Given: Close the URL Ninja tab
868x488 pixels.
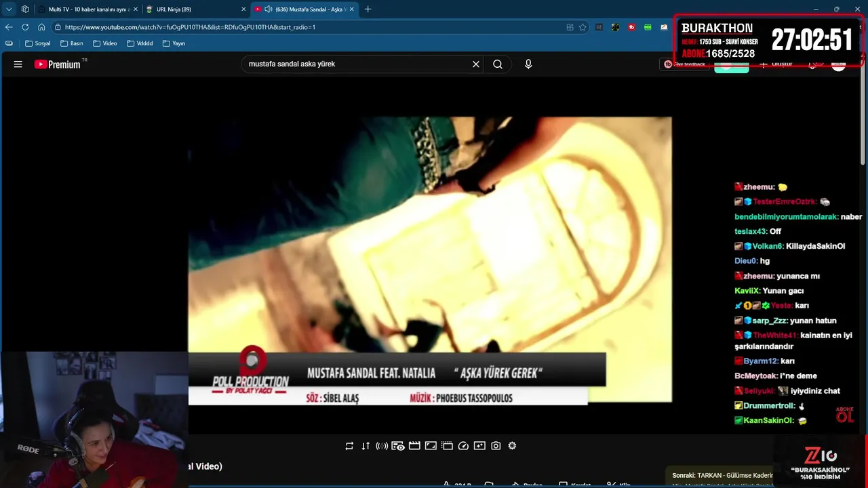Looking at the screenshot, I should tap(243, 9).
